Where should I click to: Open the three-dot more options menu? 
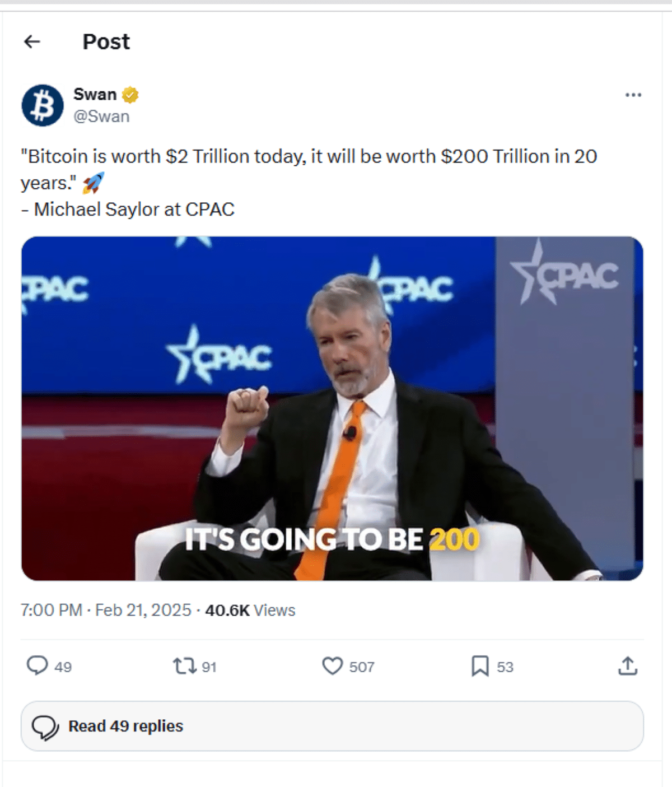pyautogui.click(x=633, y=95)
